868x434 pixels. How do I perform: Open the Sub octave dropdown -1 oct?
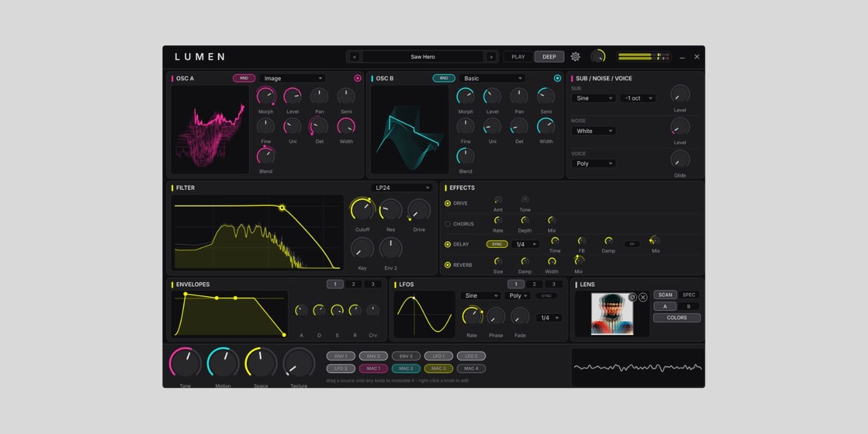coord(638,98)
